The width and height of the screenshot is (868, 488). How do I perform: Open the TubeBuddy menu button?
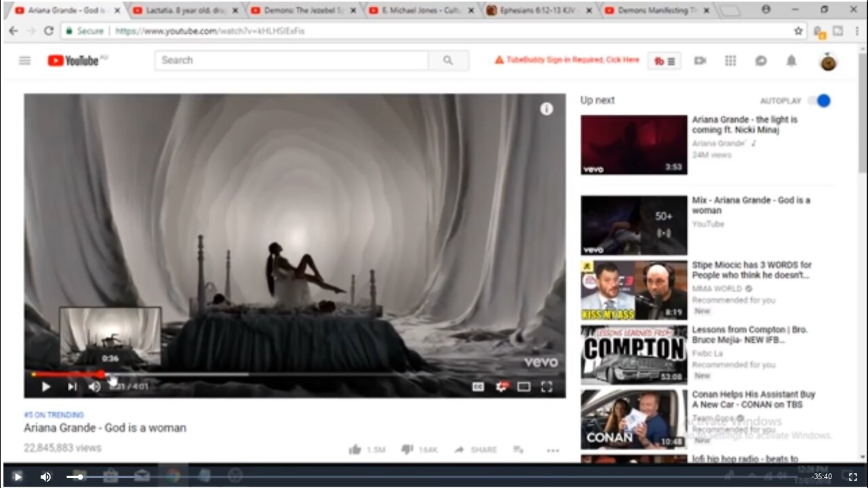click(665, 61)
